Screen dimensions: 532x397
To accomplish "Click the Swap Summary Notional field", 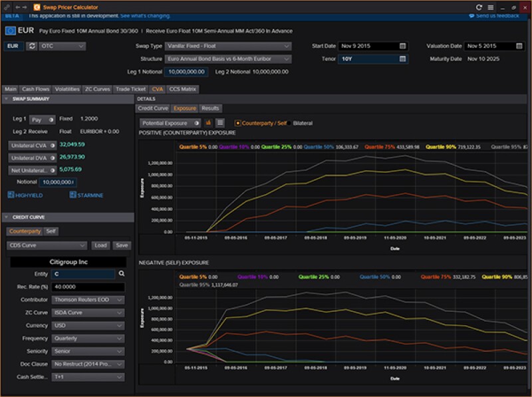I will click(58, 182).
